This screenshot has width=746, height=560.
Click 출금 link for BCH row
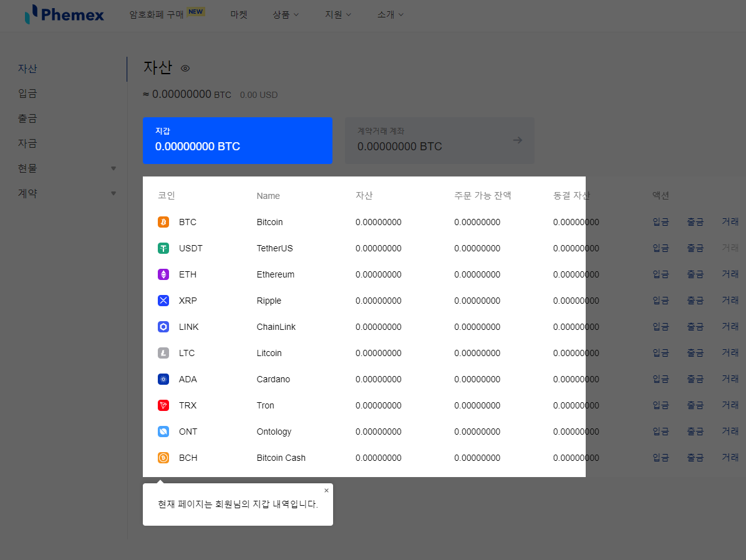tap(695, 458)
